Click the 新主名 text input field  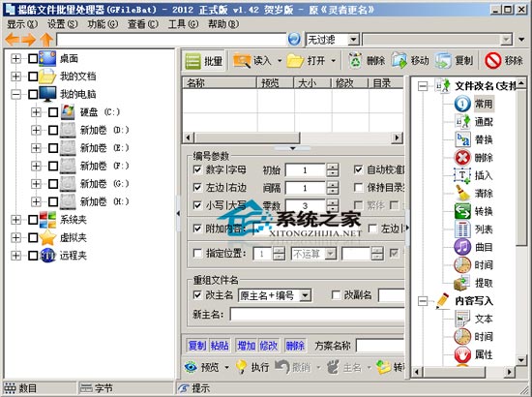point(317,314)
